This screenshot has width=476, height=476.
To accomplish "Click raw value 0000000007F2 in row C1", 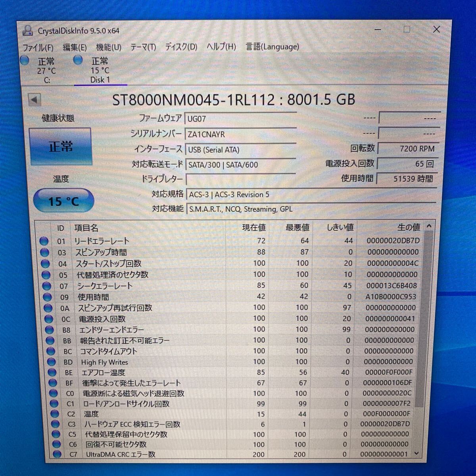I will click(386, 403).
